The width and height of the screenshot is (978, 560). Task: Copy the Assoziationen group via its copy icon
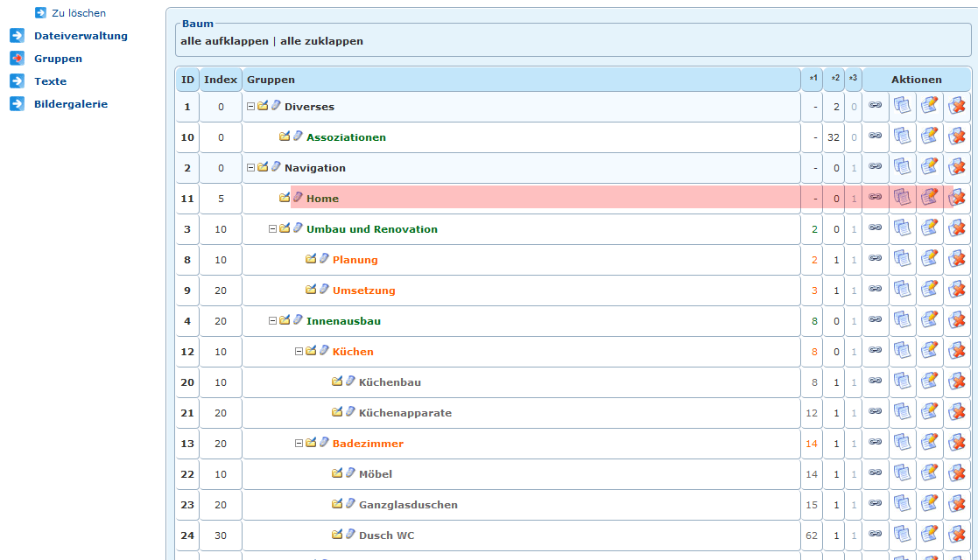coord(902,137)
